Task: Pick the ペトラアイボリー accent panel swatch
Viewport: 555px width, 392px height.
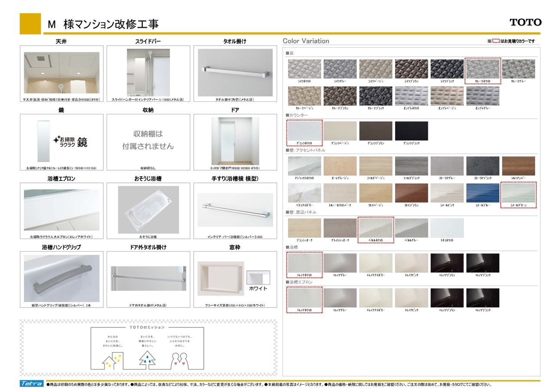Action: (304, 193)
